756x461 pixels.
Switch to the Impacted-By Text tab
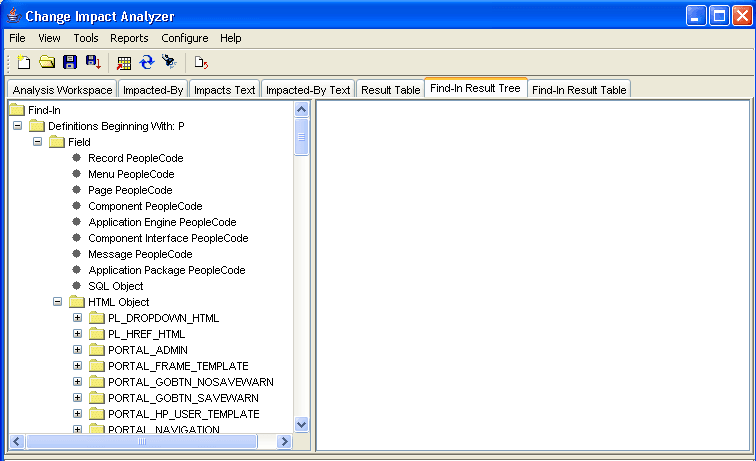point(308,90)
